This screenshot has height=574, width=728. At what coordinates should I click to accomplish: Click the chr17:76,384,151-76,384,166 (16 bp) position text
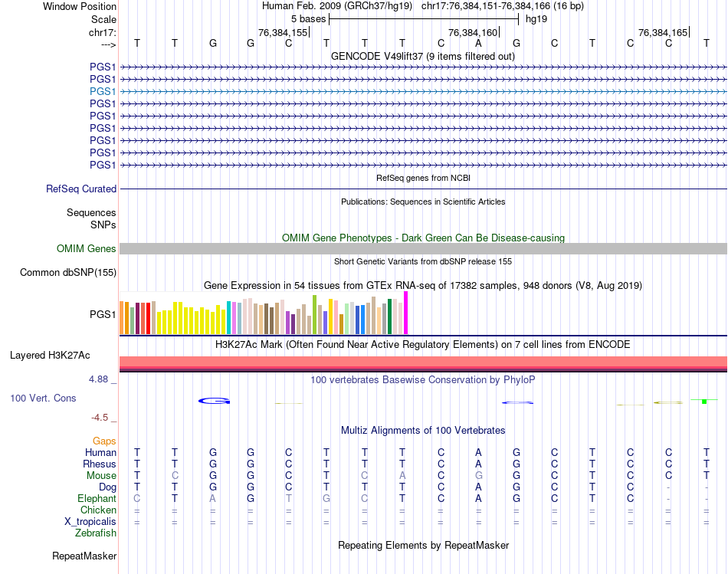[503, 6]
